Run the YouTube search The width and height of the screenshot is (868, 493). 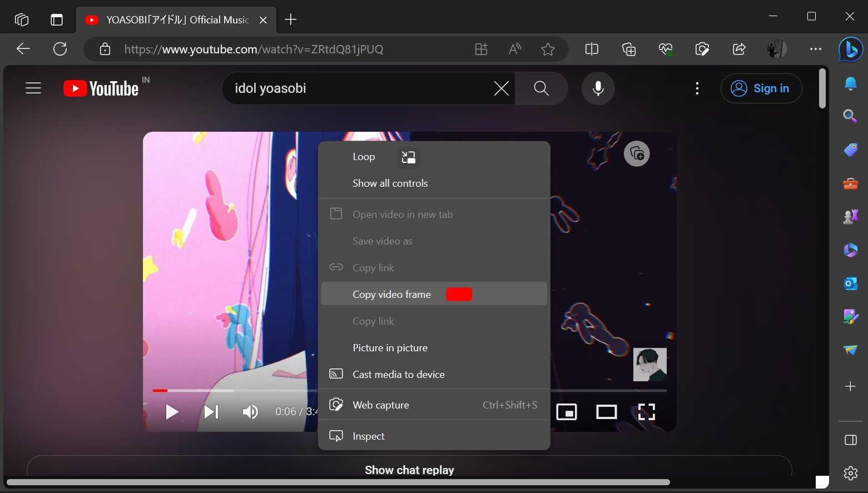pos(542,88)
